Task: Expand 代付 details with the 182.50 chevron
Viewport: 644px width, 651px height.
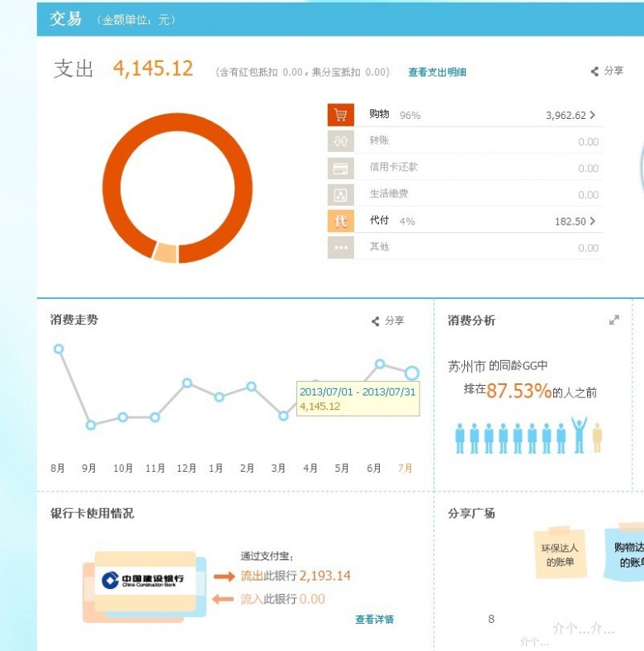Action: tap(593, 221)
